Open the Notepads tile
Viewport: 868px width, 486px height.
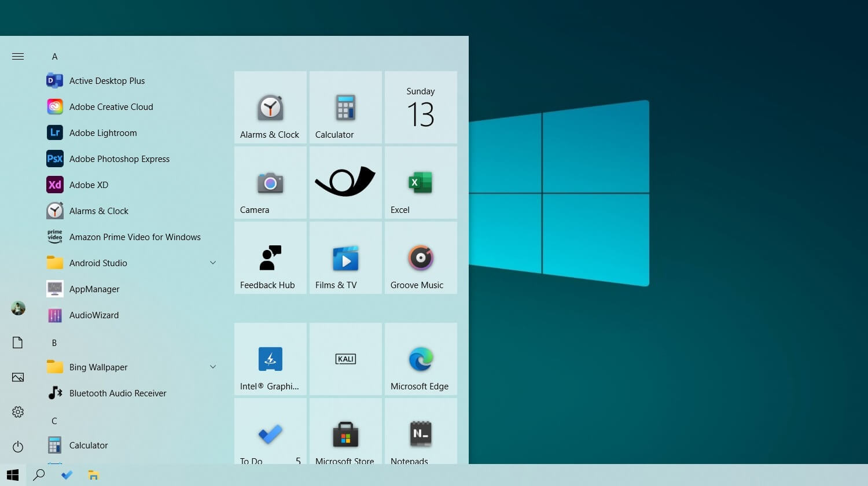(421, 431)
